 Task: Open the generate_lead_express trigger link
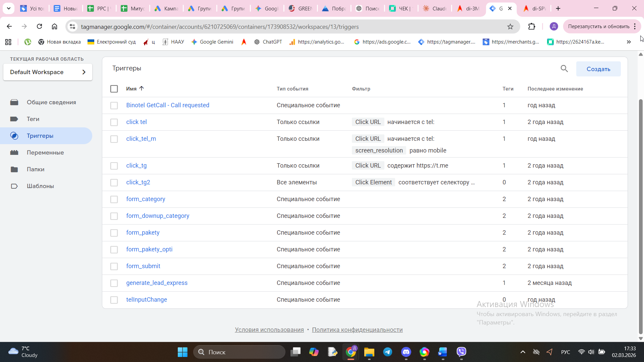tap(157, 283)
